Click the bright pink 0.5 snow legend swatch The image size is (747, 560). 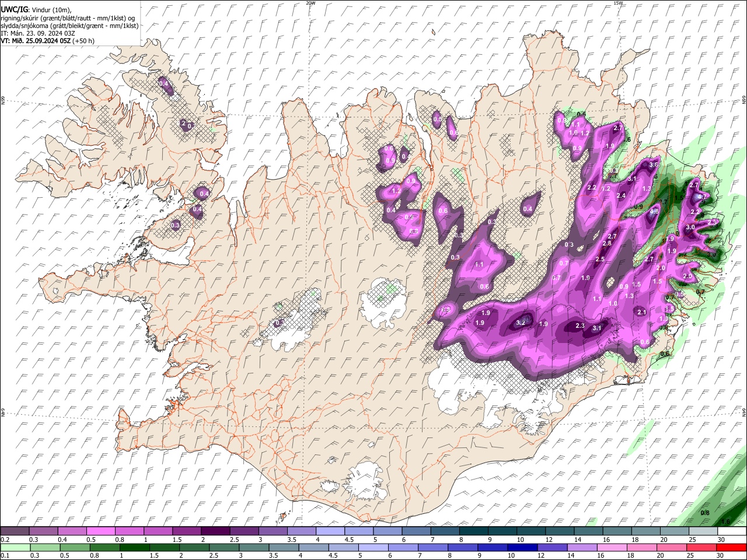click(x=100, y=531)
